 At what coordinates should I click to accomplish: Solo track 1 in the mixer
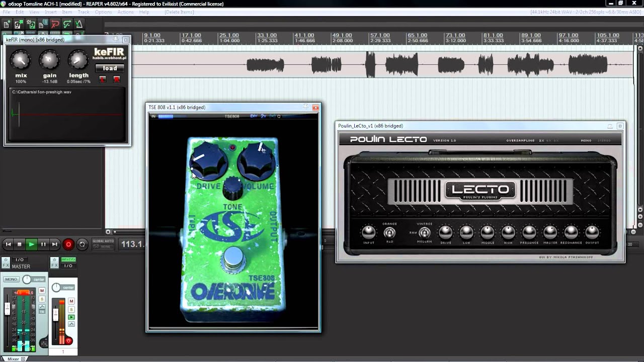(71, 309)
